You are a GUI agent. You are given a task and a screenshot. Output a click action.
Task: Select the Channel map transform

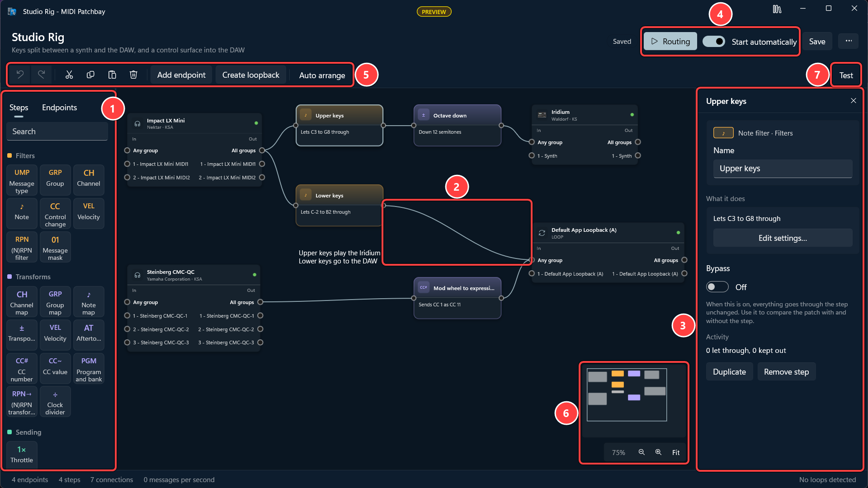click(x=22, y=302)
